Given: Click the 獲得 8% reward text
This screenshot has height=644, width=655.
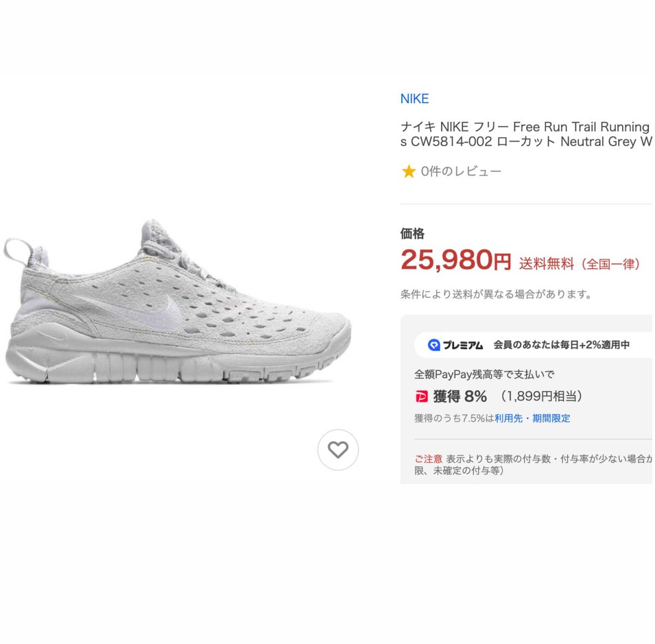Looking at the screenshot, I should [x=460, y=397].
